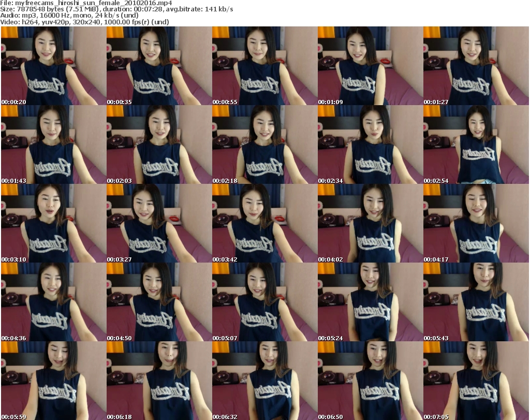
Task: Select the frame stamped 00:04:36
Action: tap(53, 302)
